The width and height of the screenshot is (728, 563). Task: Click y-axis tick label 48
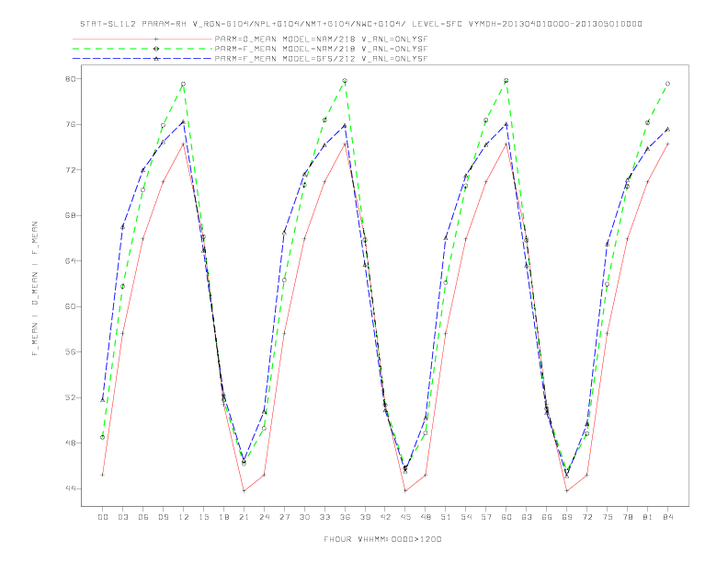pyautogui.click(x=70, y=443)
